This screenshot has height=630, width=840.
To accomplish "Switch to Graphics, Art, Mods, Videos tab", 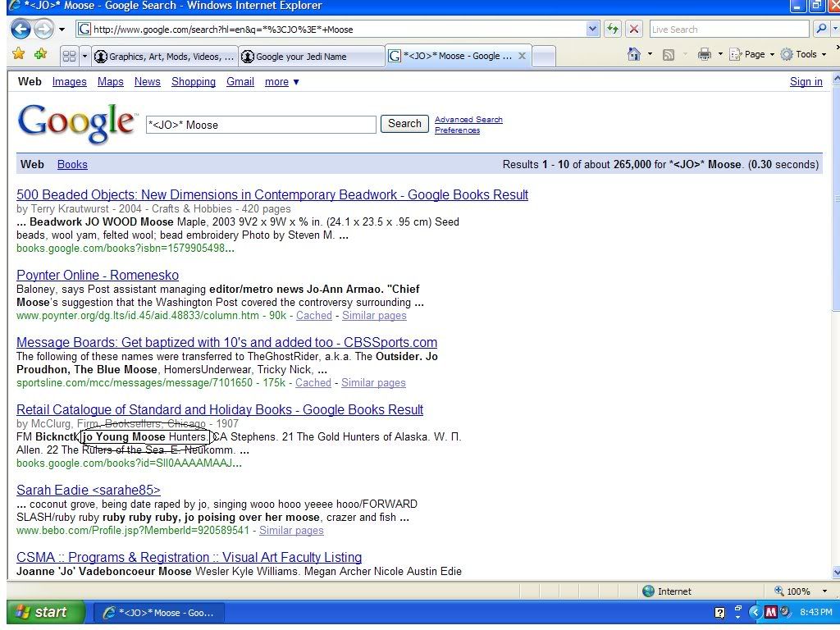I will point(164,57).
